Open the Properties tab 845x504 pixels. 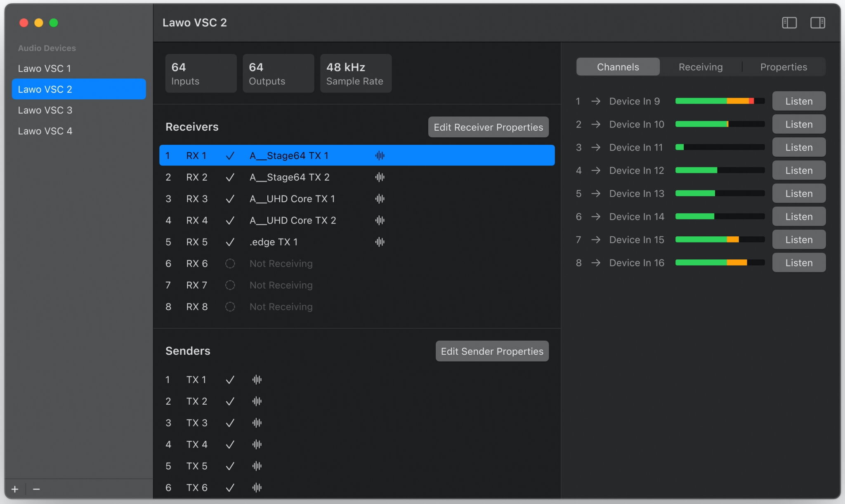(x=783, y=67)
